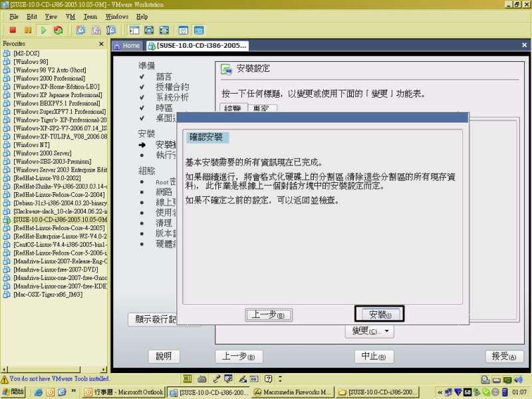Screen dimensions: 532x399
Task: Click the green Power On play icon
Action: pyautogui.click(x=43, y=30)
